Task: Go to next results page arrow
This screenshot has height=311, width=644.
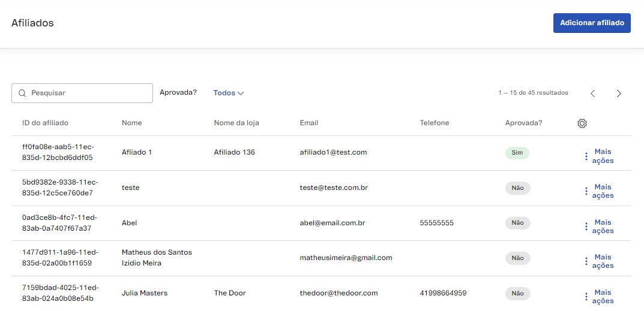Action: tap(619, 93)
